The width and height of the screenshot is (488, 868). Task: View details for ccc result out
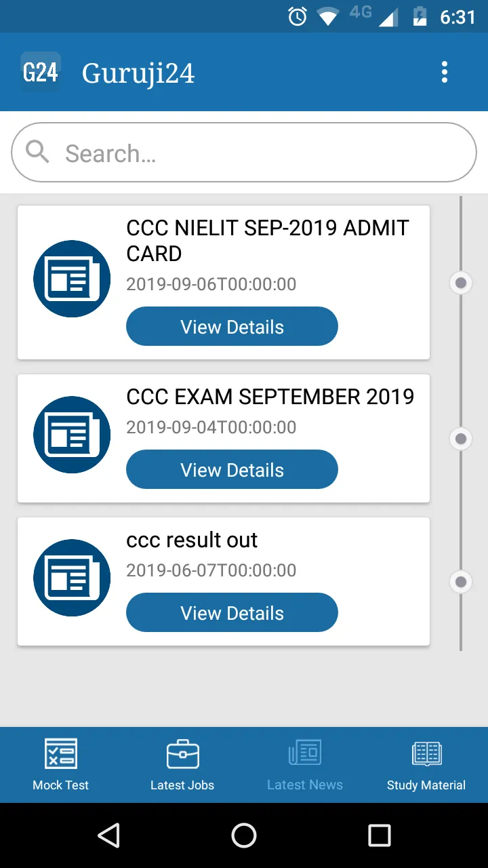point(232,613)
